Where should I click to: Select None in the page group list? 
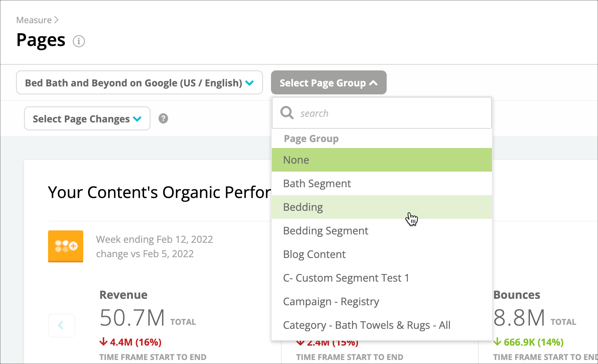point(381,160)
